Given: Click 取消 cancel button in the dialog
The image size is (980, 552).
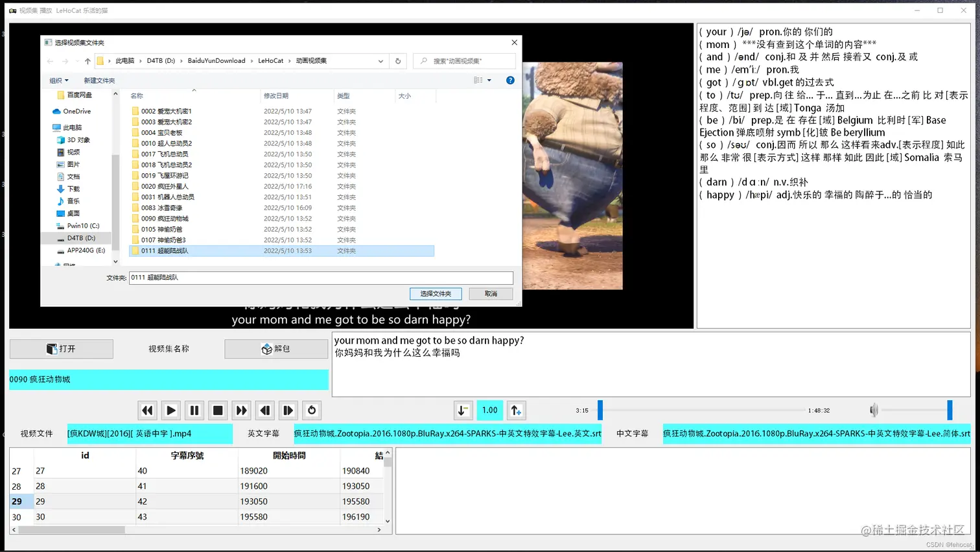Looking at the screenshot, I should [491, 294].
